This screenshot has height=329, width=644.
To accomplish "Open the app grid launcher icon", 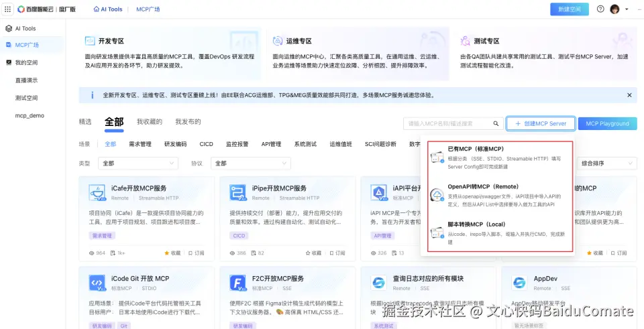I will click(x=7, y=9).
